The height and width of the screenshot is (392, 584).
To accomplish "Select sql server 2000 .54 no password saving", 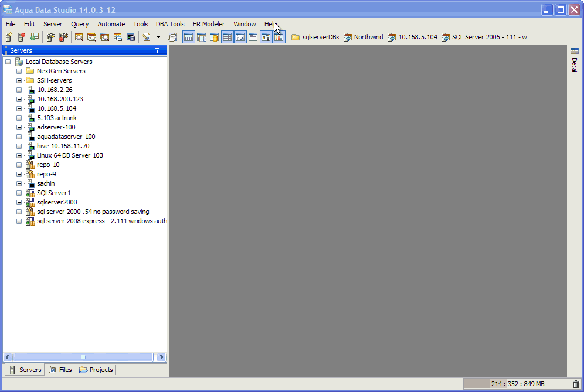I will (x=93, y=212).
